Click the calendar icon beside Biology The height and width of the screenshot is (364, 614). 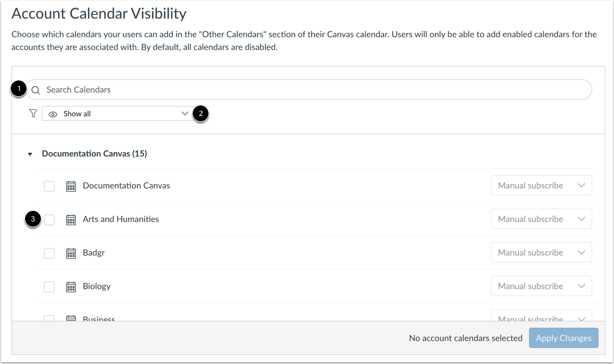71,286
